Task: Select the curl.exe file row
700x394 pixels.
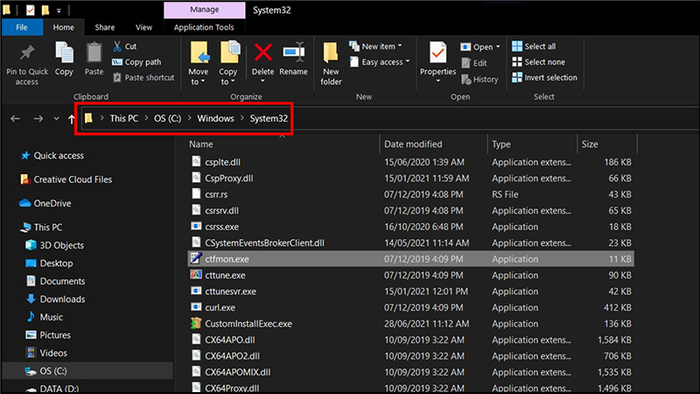Action: point(411,307)
